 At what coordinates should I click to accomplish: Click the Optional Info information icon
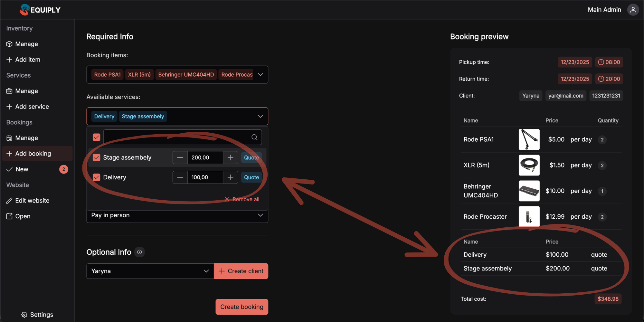pyautogui.click(x=139, y=252)
